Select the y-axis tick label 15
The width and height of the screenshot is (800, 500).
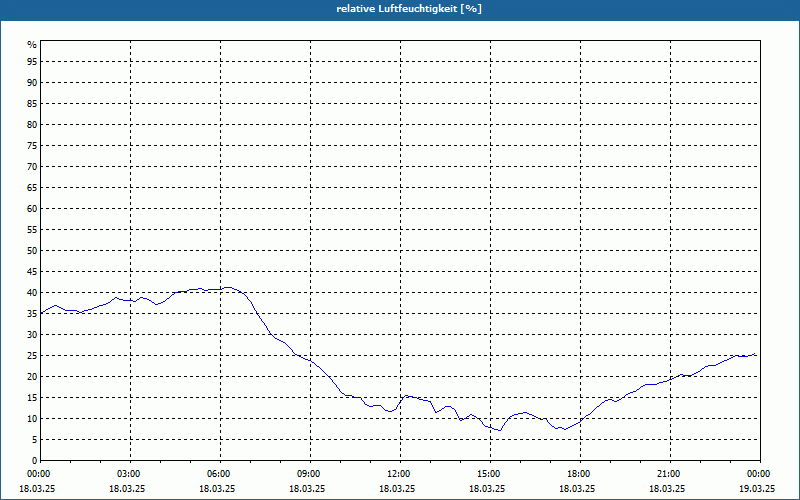coord(32,398)
